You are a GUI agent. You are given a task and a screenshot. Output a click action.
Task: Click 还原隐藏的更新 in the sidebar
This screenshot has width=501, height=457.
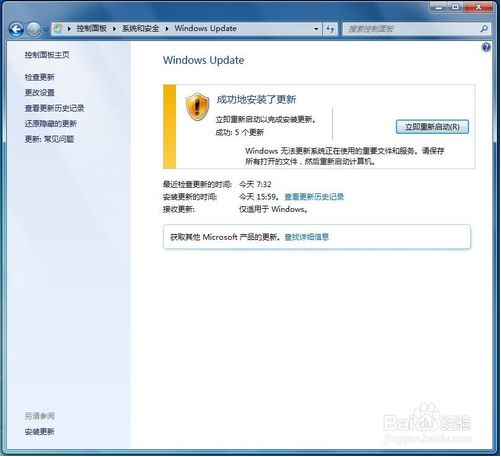(x=51, y=124)
